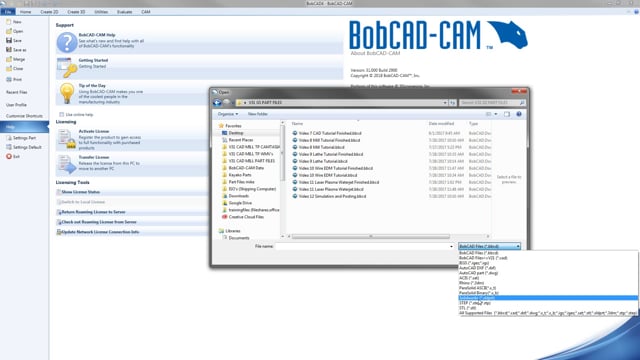Click the Date modified column header
640x360 pixels.
tap(441, 123)
